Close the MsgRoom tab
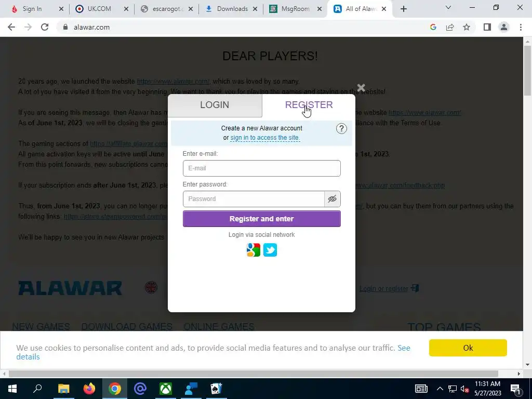The image size is (532, 399). point(320,9)
